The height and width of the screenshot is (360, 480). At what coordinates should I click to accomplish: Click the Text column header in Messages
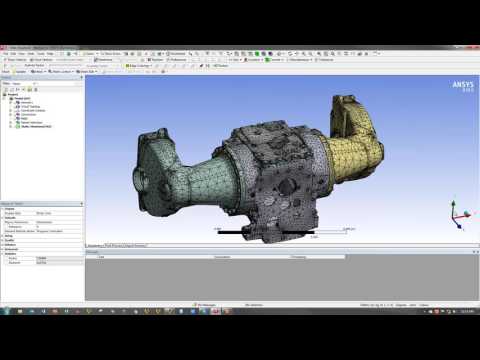coord(101,257)
